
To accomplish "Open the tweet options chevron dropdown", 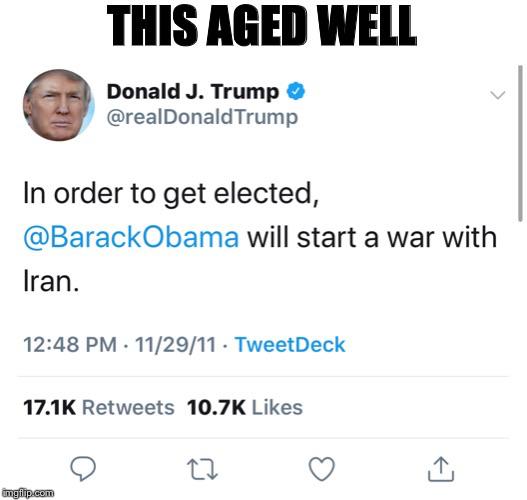I will [x=498, y=95].
